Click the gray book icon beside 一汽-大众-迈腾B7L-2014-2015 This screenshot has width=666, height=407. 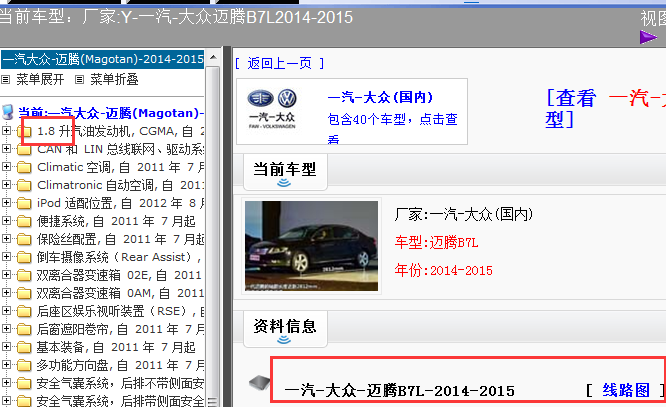pos(260,383)
